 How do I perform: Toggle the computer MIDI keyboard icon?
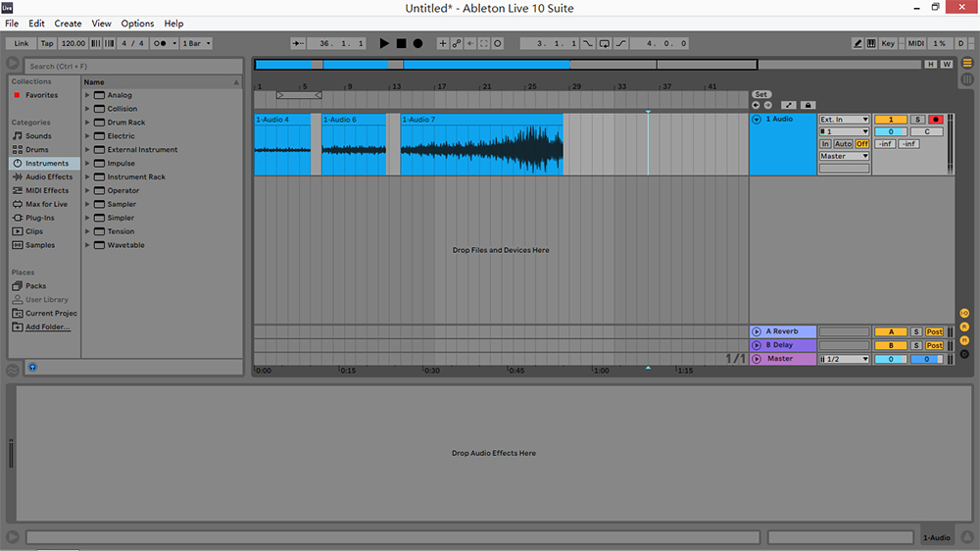(872, 43)
